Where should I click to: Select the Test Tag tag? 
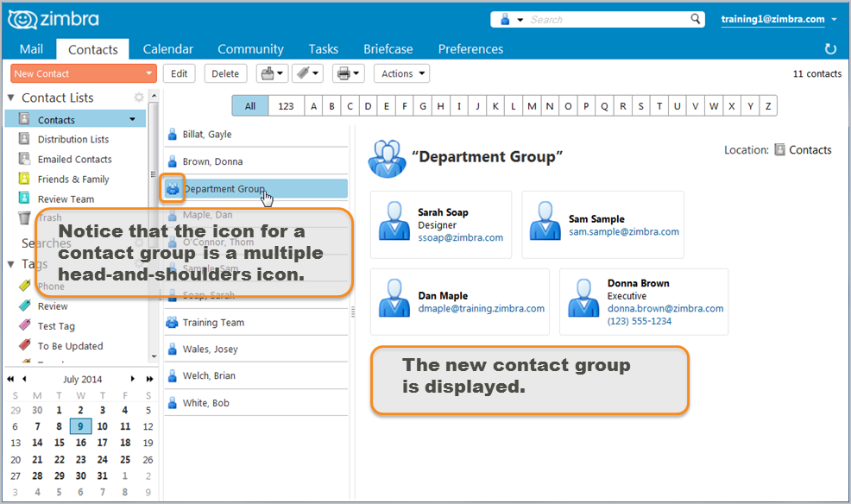(x=56, y=326)
